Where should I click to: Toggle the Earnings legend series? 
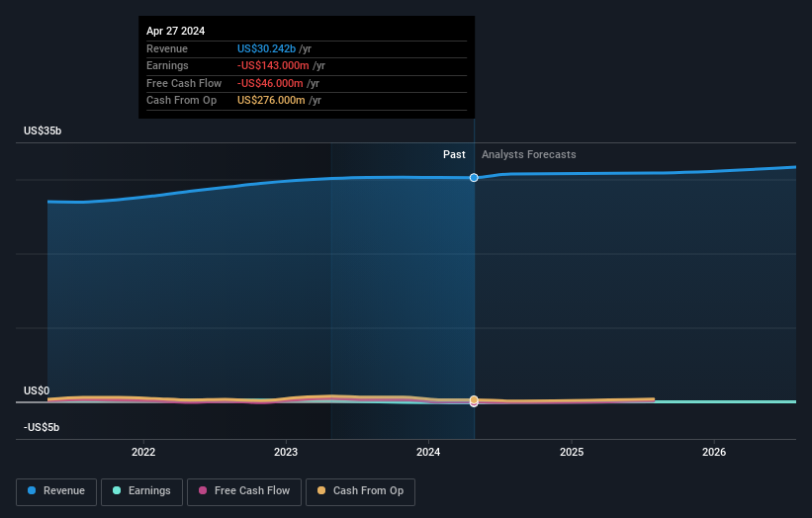[x=141, y=491]
